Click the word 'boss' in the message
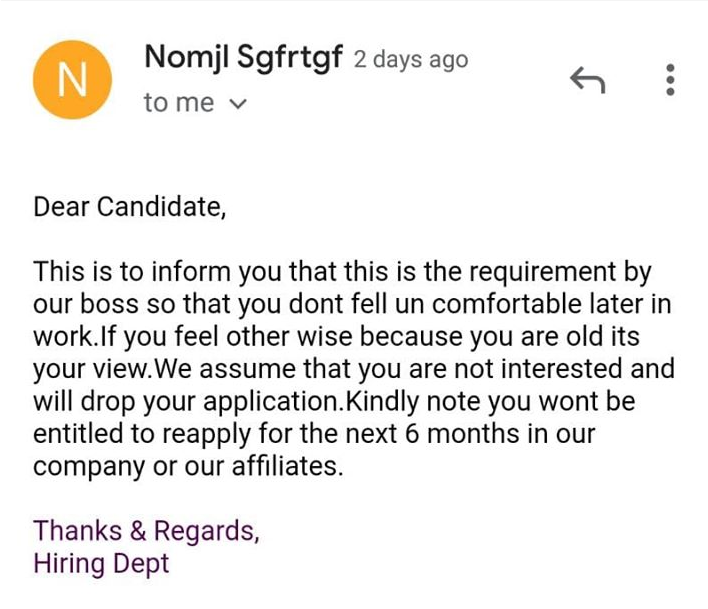Image resolution: width=708 pixels, height=609 pixels. pyautogui.click(x=109, y=304)
